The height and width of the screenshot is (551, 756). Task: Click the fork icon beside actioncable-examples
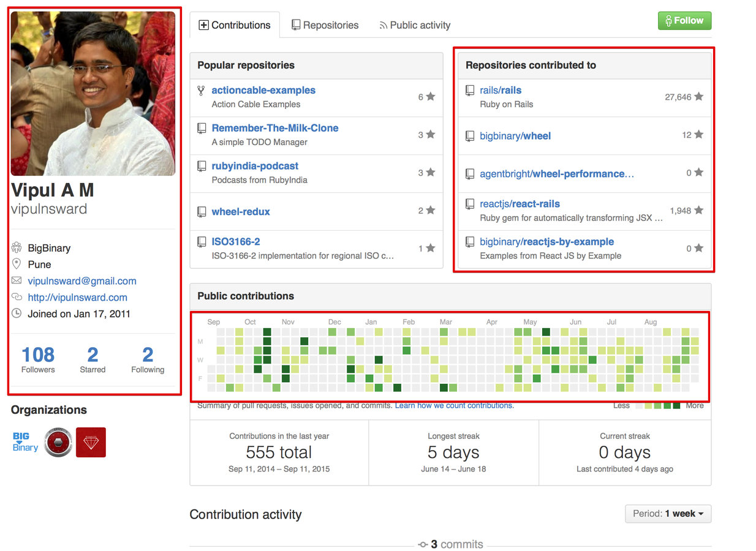[x=201, y=91]
